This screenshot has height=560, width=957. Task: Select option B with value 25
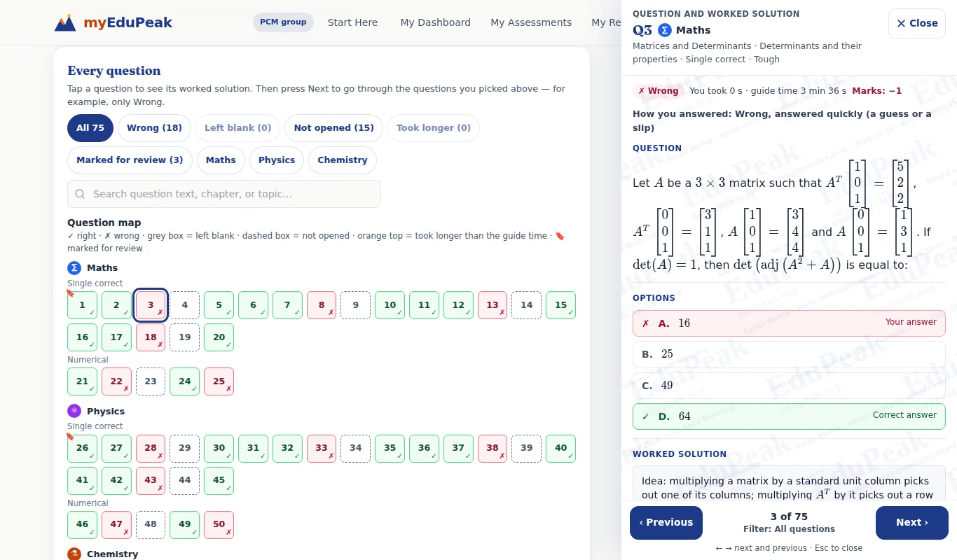pyautogui.click(x=789, y=354)
